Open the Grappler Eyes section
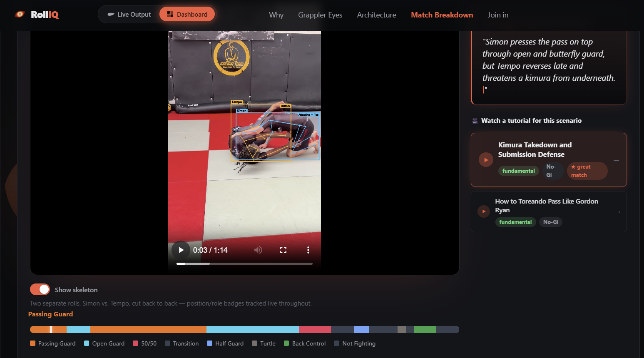 pos(320,15)
